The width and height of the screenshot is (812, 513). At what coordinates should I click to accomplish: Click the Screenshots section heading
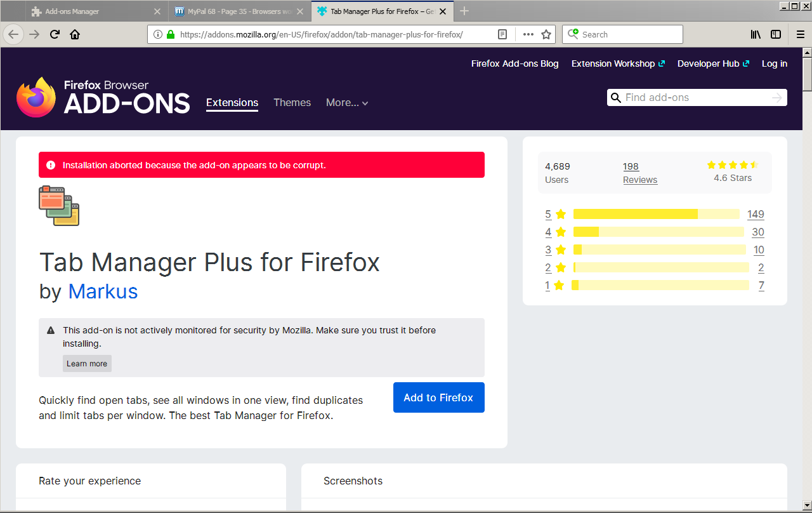coord(353,481)
